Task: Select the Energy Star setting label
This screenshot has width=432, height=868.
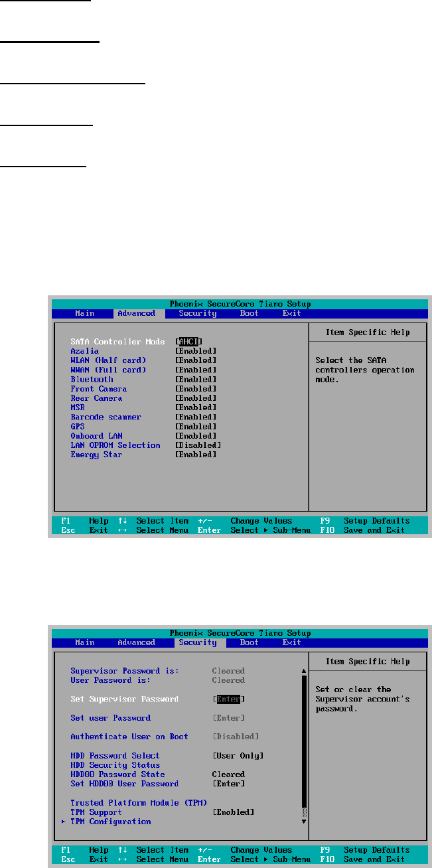Action: click(96, 455)
